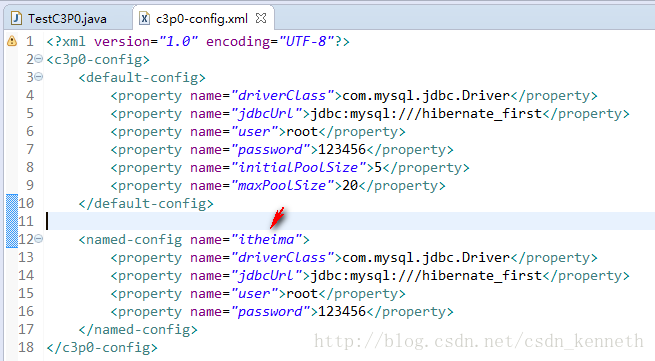The image size is (655, 361).
Task: Click "user" attribute value on line 15
Action: [254, 293]
